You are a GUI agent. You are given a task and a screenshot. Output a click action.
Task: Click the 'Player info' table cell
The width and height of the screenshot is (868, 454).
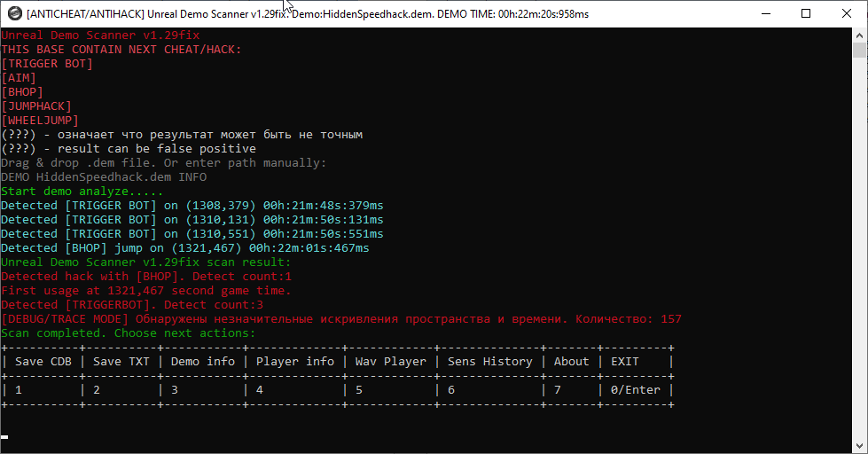[295, 362]
